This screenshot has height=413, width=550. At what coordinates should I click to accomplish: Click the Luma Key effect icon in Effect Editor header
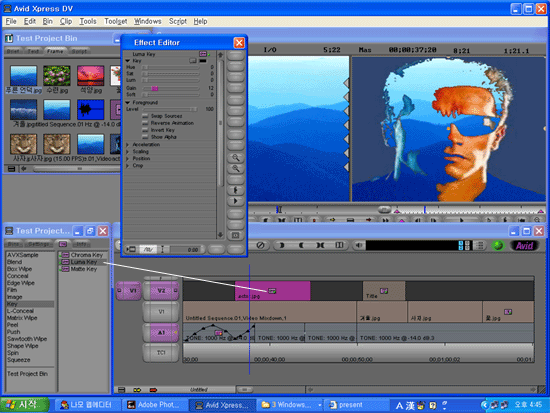pos(203,54)
